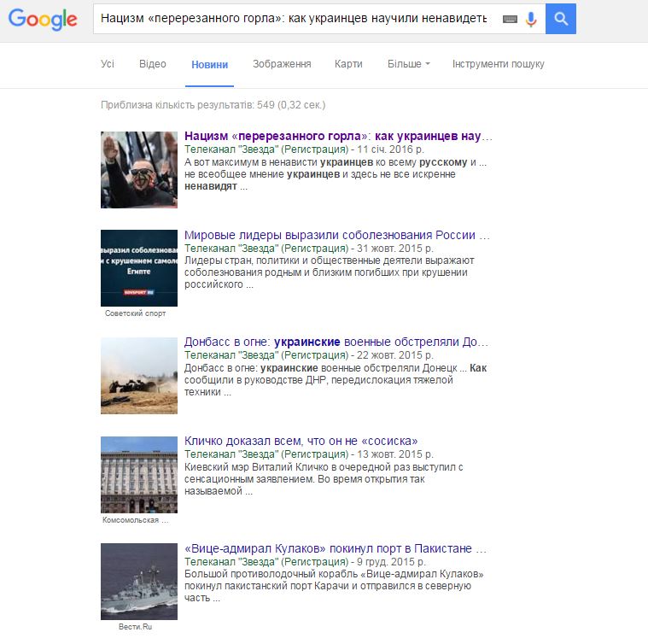Open the on-screen keyboard icon
This screenshot has width=648, height=644.
click(510, 19)
